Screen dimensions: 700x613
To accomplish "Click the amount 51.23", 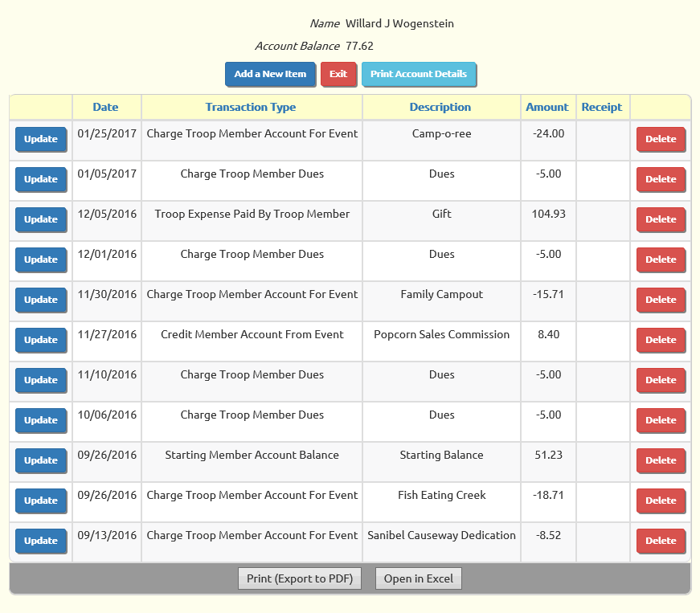I will pyautogui.click(x=548, y=455).
